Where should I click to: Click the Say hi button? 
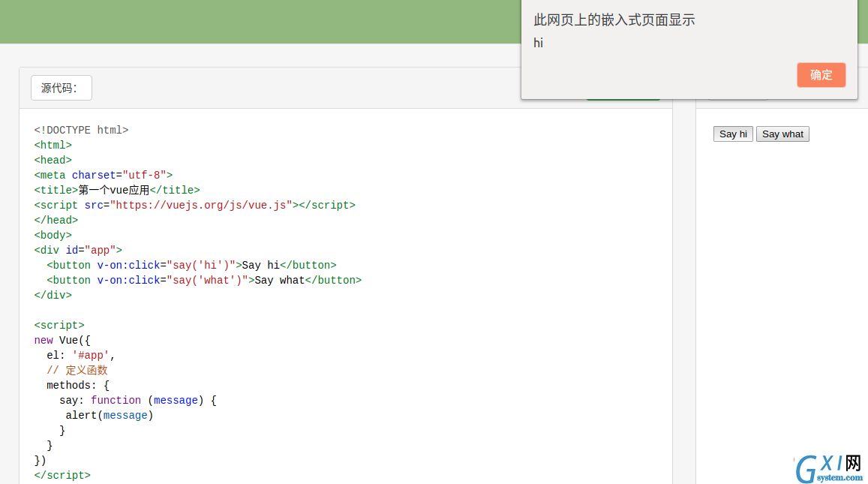733,134
